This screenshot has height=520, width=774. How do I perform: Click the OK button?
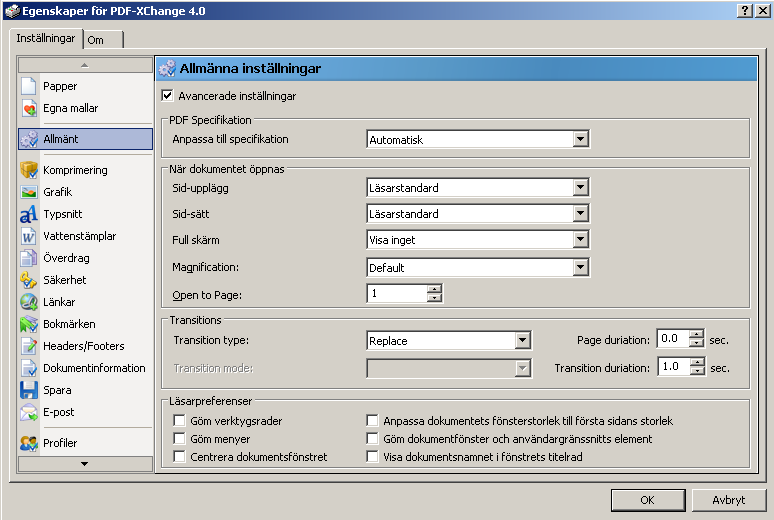pyautogui.click(x=648, y=500)
